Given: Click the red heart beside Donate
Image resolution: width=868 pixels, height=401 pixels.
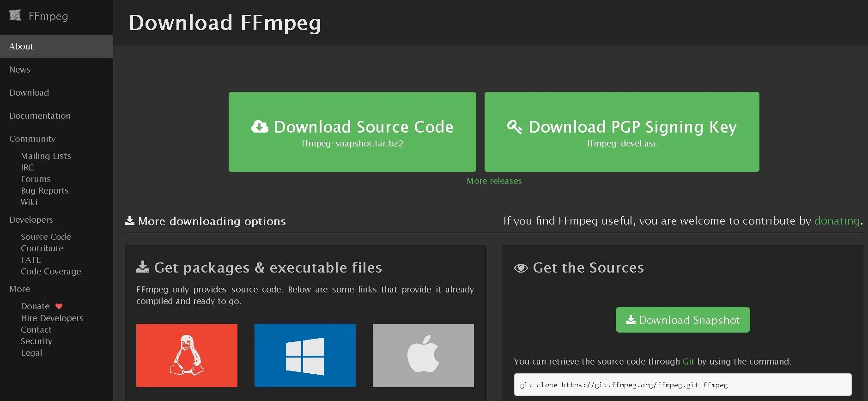Looking at the screenshot, I should click(59, 306).
